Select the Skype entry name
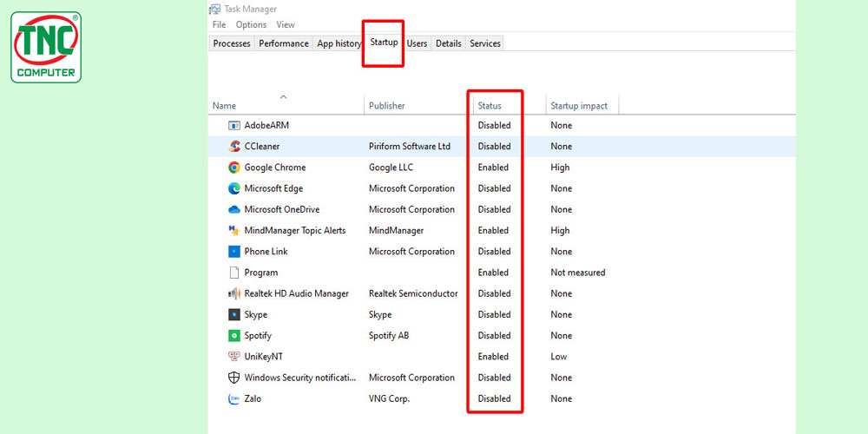868x434 pixels. [x=256, y=315]
